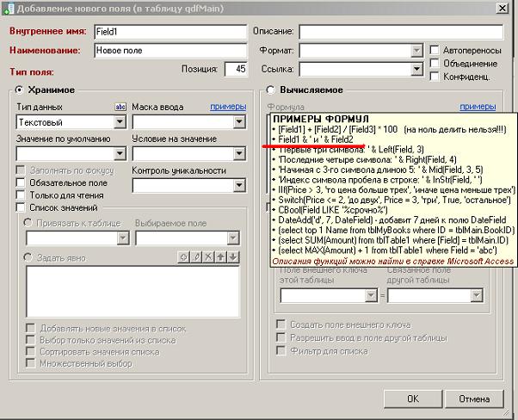Enable the Обязательное поле checkbox
518x420 pixels.
[x=22, y=183]
